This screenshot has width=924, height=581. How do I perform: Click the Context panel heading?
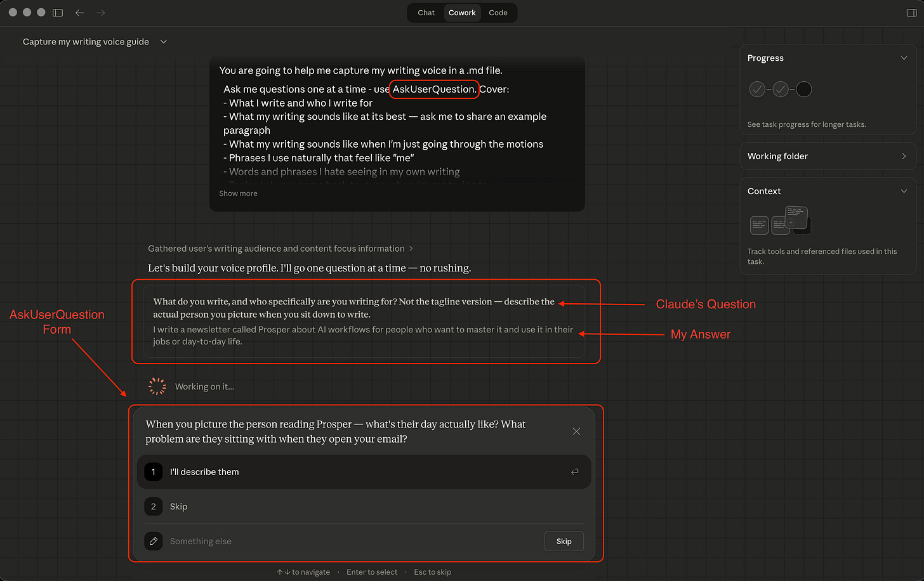[764, 191]
